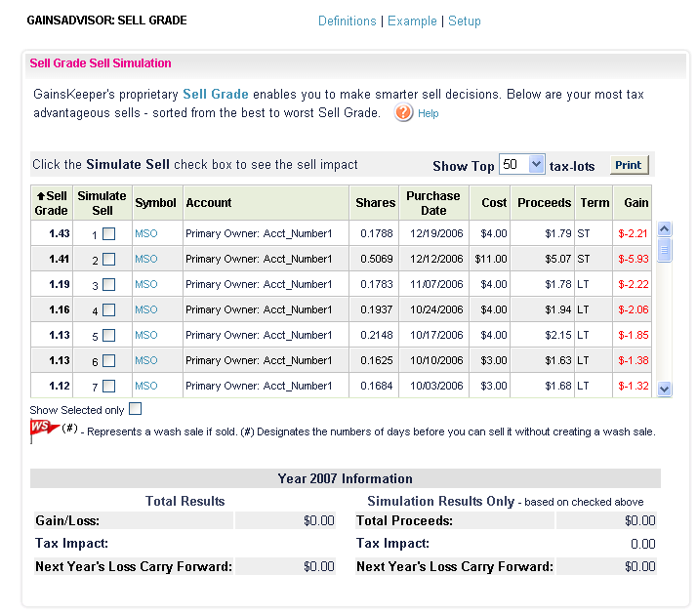The height and width of the screenshot is (616, 697).
Task: Open MSO symbol link in row 5
Action: [x=146, y=335]
